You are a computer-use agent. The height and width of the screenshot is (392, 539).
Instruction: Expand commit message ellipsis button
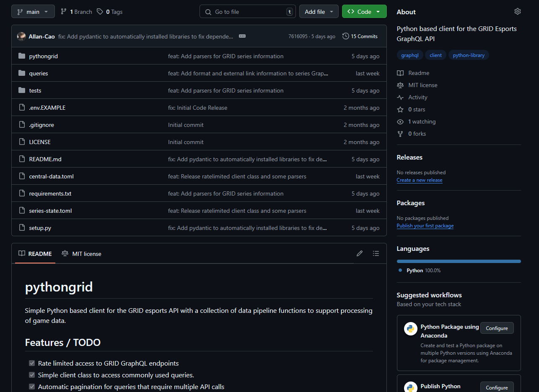[242, 36]
